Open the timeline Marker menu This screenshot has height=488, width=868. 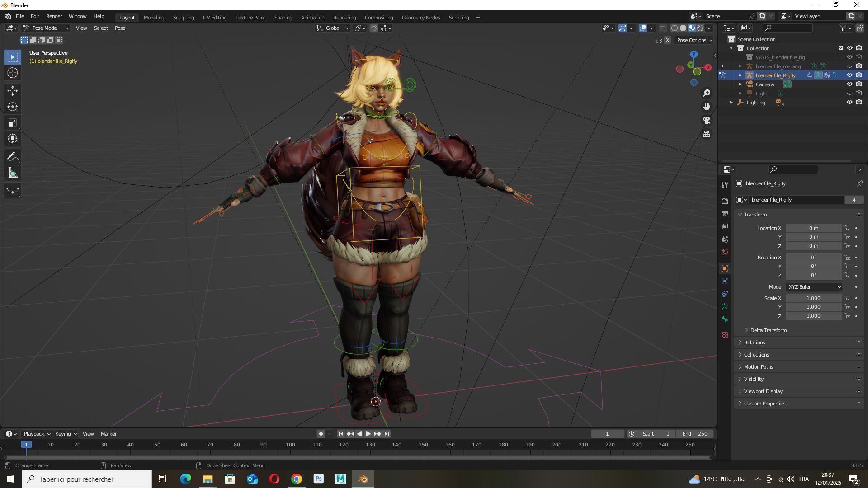pyautogui.click(x=108, y=434)
